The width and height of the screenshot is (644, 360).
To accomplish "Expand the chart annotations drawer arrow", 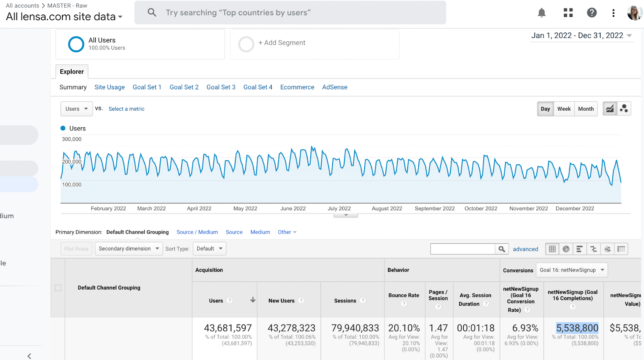I will [346, 215].
